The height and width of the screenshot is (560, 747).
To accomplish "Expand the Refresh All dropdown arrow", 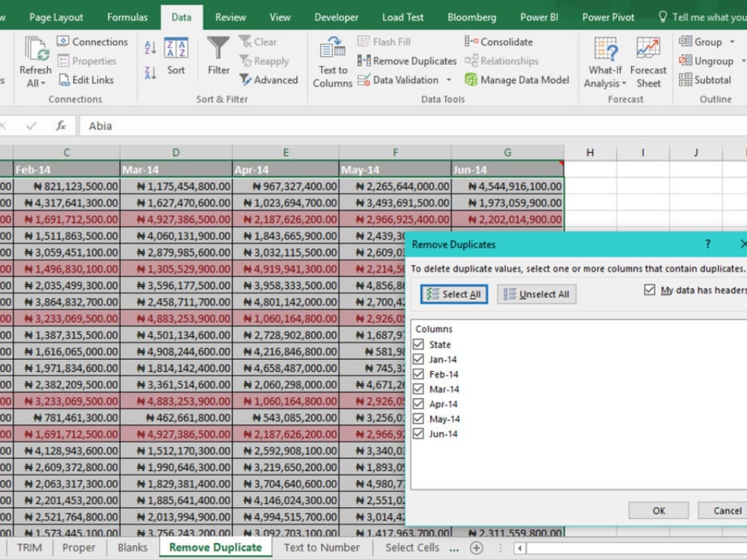I will [43, 84].
